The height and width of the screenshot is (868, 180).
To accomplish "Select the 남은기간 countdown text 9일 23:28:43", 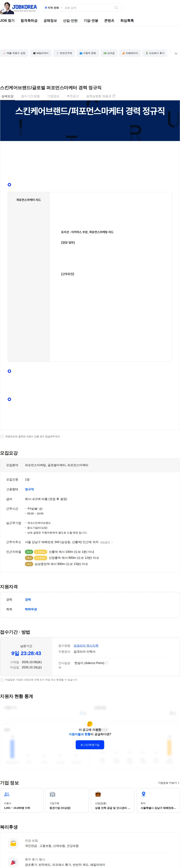I will pyautogui.click(x=26, y=653).
